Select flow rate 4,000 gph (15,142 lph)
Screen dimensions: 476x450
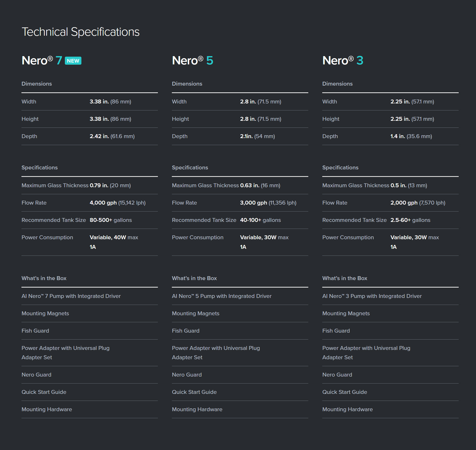(118, 203)
